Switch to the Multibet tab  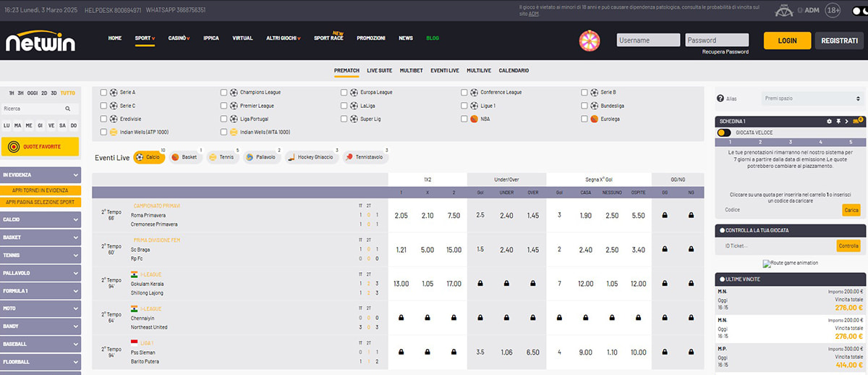point(411,70)
